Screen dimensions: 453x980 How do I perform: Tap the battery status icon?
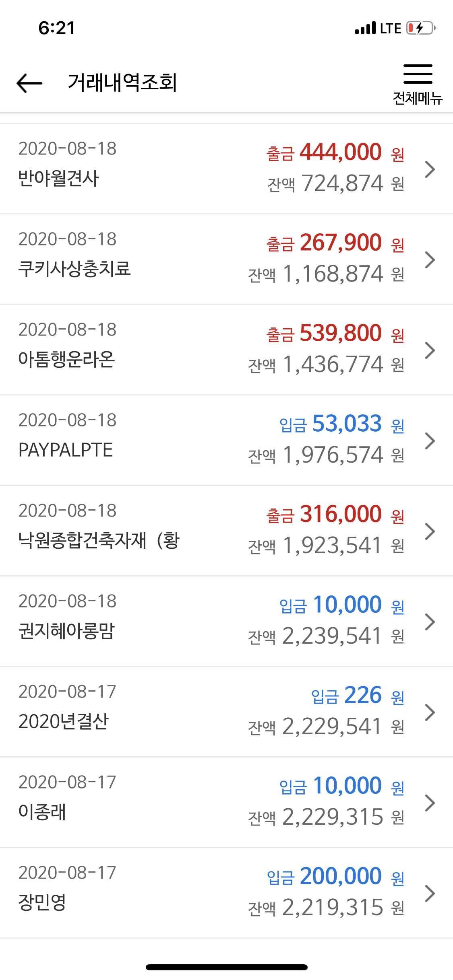(x=421, y=28)
